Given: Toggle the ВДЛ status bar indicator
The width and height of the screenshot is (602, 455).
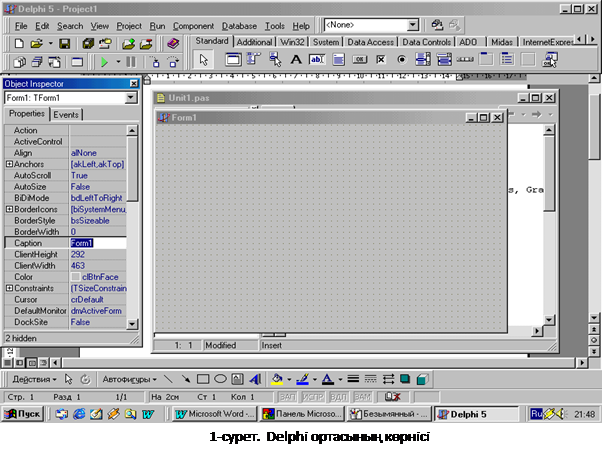Looking at the screenshot, I should [338, 397].
